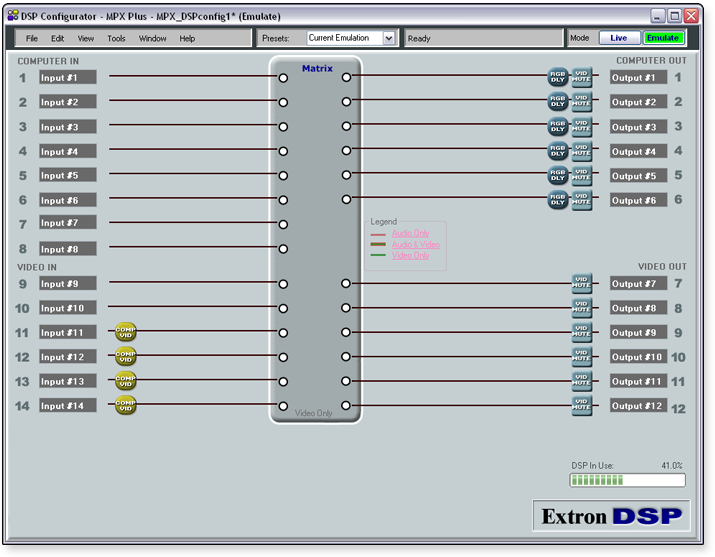Open the Presets dropdown

click(389, 38)
